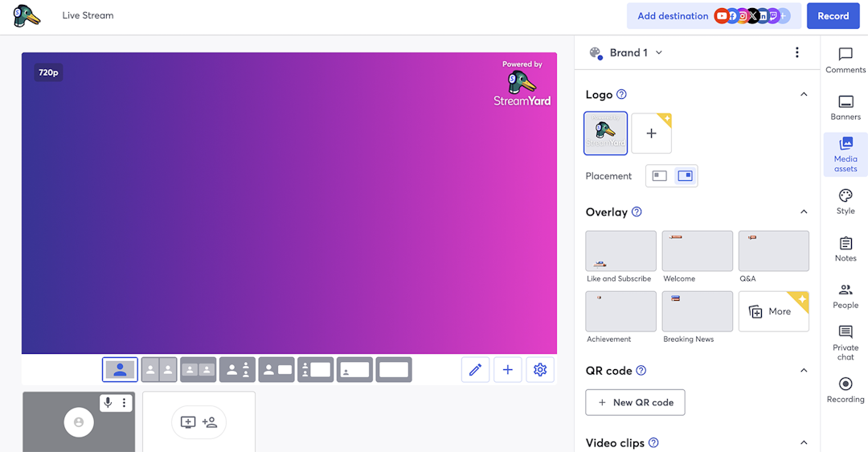Screen dimensions: 868x452
Task: Select the two-person cropped layout
Action: pyautogui.click(x=159, y=369)
